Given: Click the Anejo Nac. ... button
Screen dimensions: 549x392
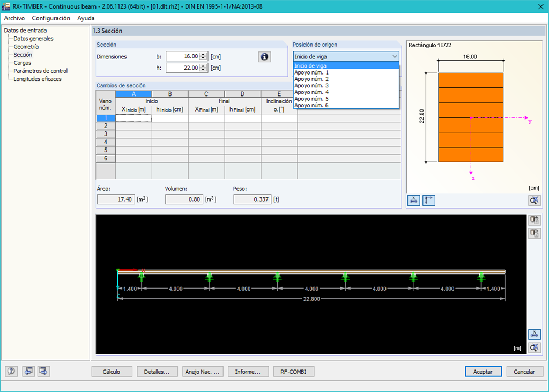Looking at the screenshot, I should 202,372.
